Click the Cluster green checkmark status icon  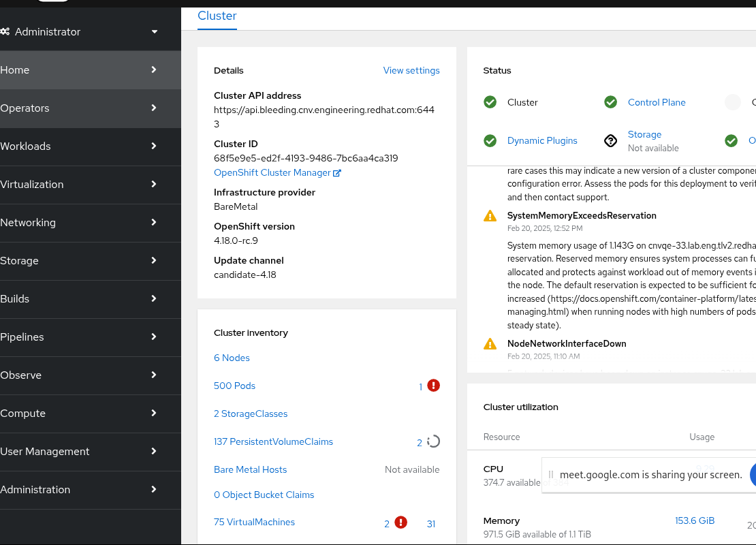pyautogui.click(x=490, y=102)
